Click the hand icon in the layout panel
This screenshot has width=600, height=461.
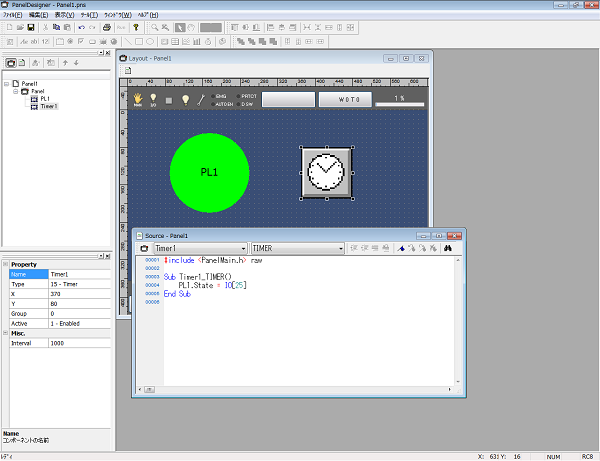point(139,99)
